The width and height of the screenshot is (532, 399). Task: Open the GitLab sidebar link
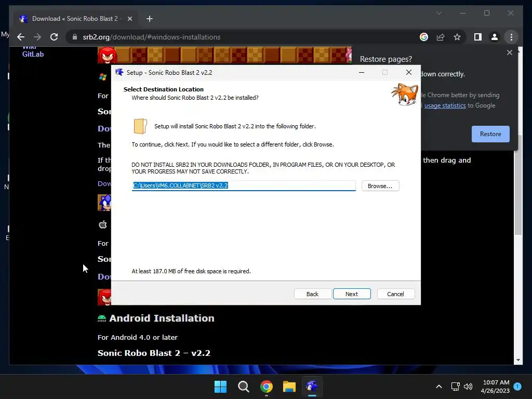coord(33,54)
